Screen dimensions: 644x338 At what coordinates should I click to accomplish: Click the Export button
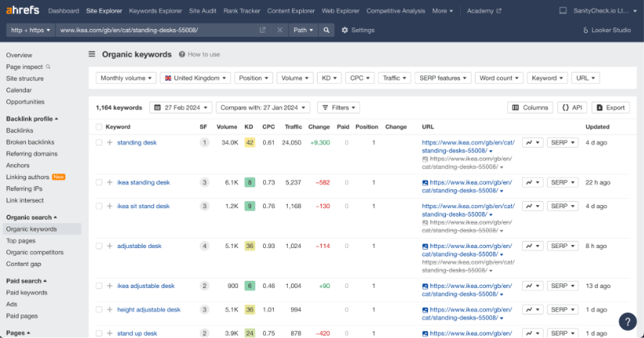coord(610,107)
